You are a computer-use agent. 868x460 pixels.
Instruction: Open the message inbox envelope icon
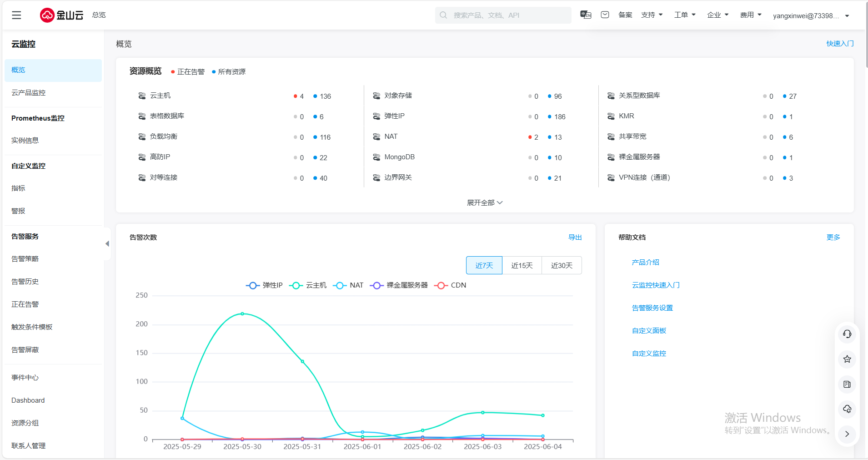[605, 15]
